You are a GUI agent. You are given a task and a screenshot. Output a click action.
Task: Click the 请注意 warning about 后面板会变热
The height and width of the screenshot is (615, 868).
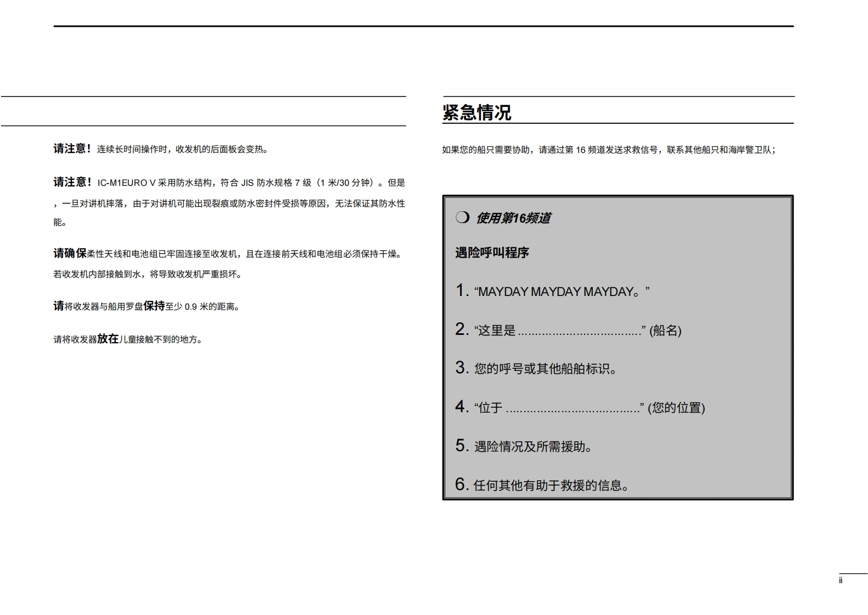pos(160,149)
